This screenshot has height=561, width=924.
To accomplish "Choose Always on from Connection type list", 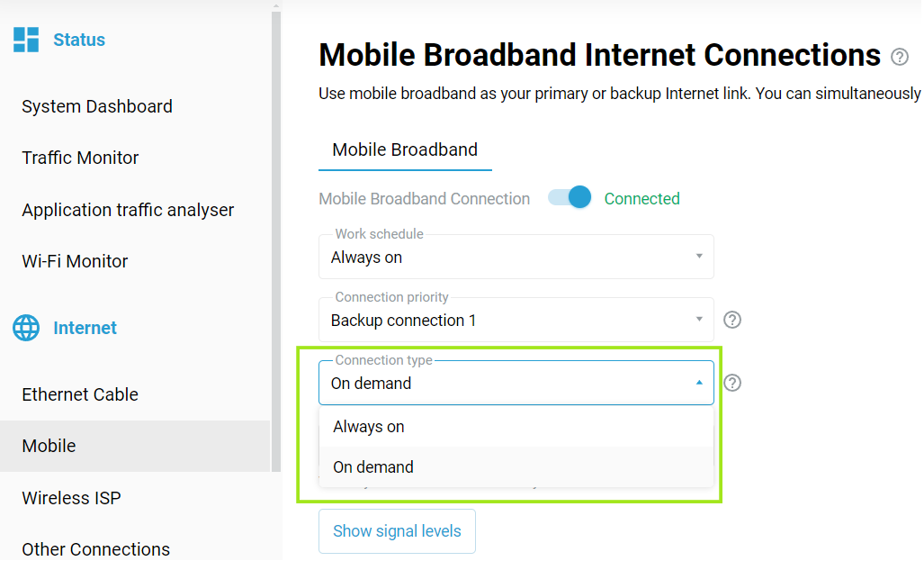I will click(516, 427).
